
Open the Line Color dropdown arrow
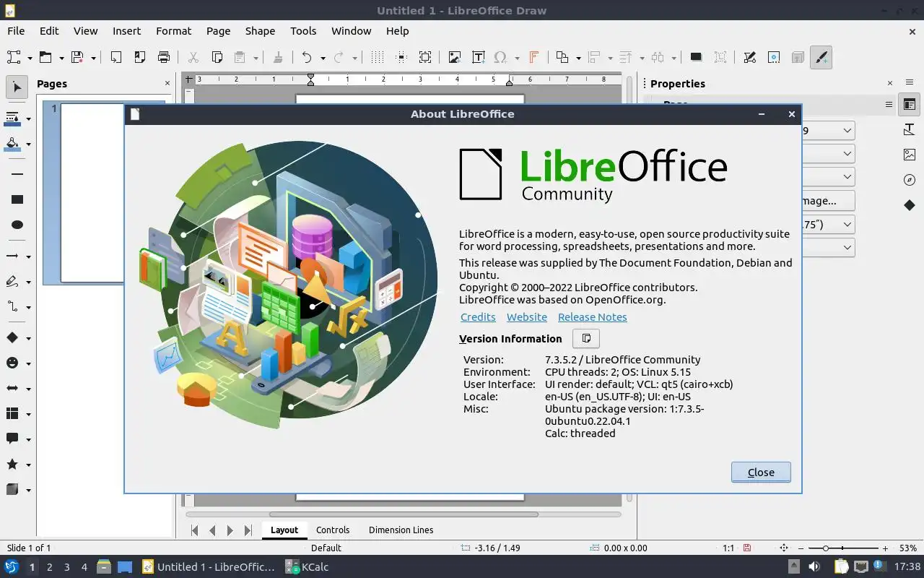pos(28,118)
